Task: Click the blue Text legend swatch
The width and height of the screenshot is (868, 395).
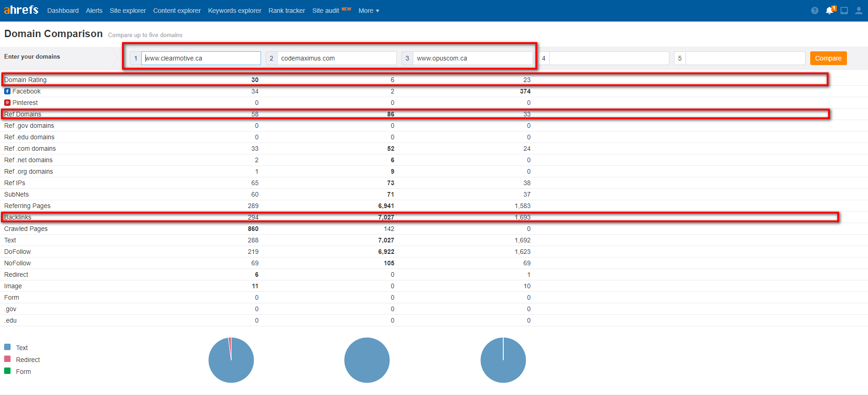Action: click(7, 347)
